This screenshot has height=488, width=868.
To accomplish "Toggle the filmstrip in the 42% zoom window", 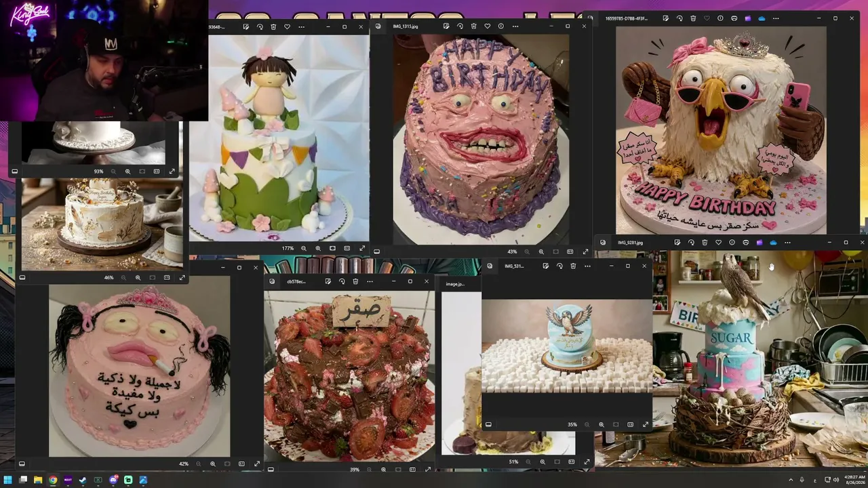I will pyautogui.click(x=22, y=464).
